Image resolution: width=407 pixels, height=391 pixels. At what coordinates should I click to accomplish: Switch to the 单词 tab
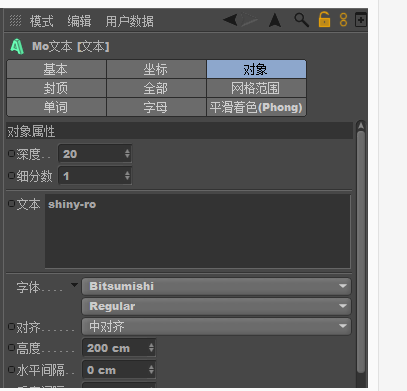[56, 107]
